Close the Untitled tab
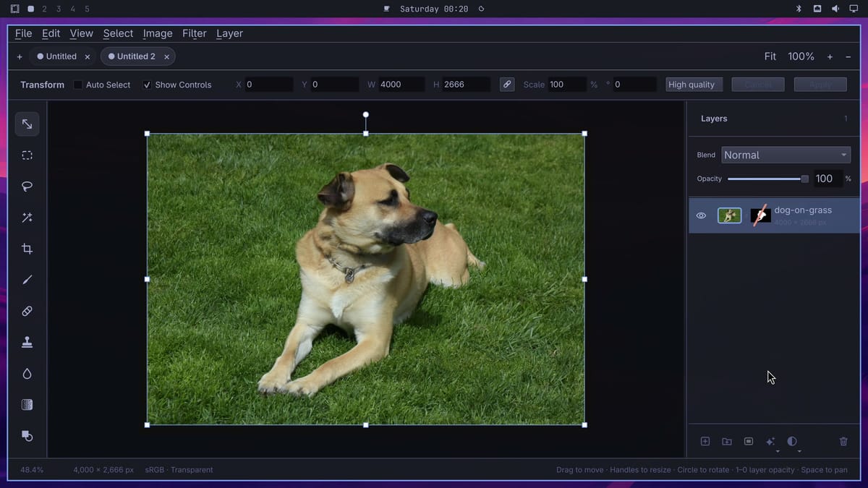868x488 pixels. 88,56
